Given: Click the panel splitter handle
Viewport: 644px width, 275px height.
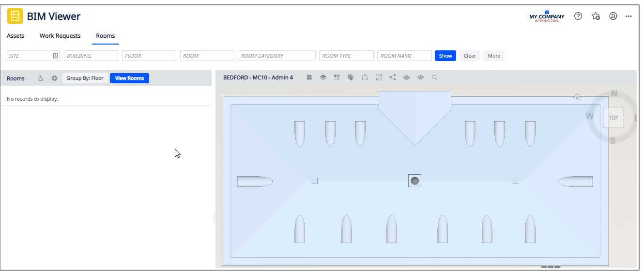Looking at the screenshot, I should point(214,219).
